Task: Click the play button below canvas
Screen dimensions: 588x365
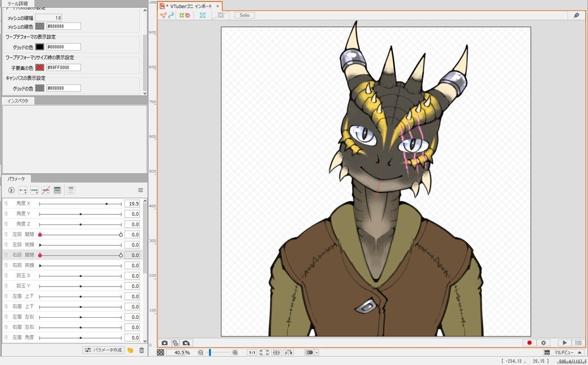Action: [565, 343]
